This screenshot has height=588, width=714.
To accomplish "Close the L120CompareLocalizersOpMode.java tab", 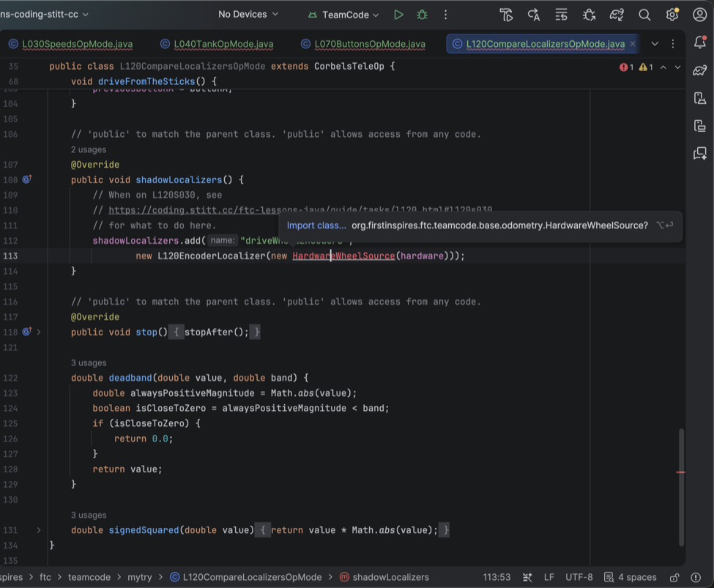I will click(x=633, y=44).
